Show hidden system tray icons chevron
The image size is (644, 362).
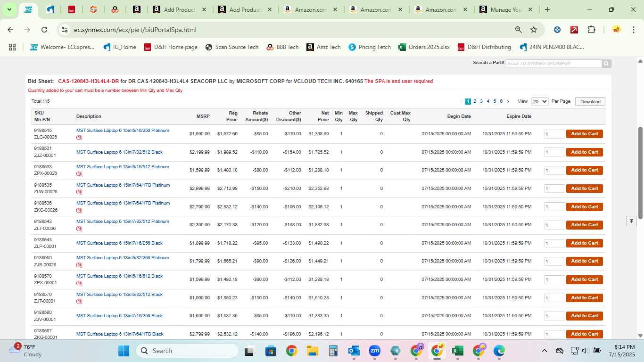tap(544, 351)
